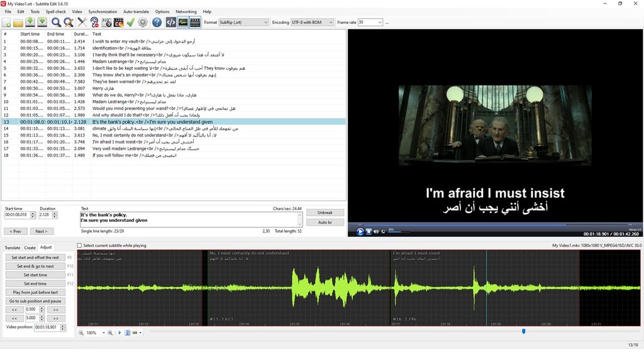
Task: Click the waveform position slider handle
Action: [524, 332]
